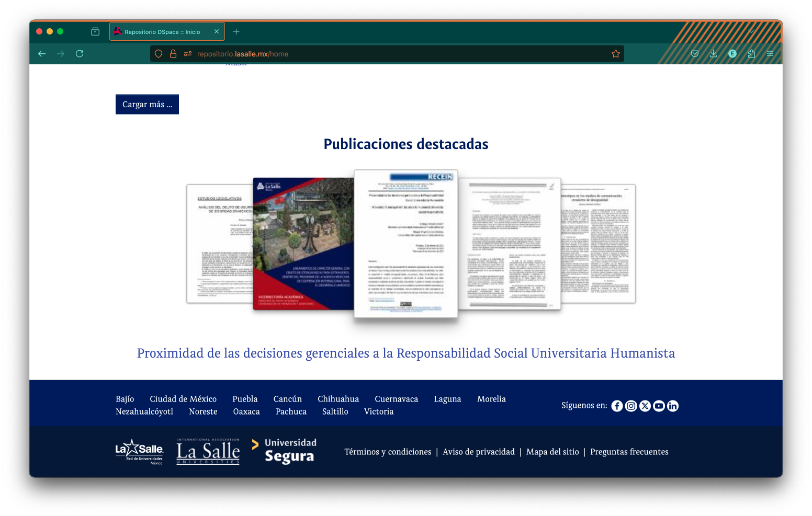Click the Ciudad de México campus link
Viewport: 812px width, 516px height.
tap(183, 399)
